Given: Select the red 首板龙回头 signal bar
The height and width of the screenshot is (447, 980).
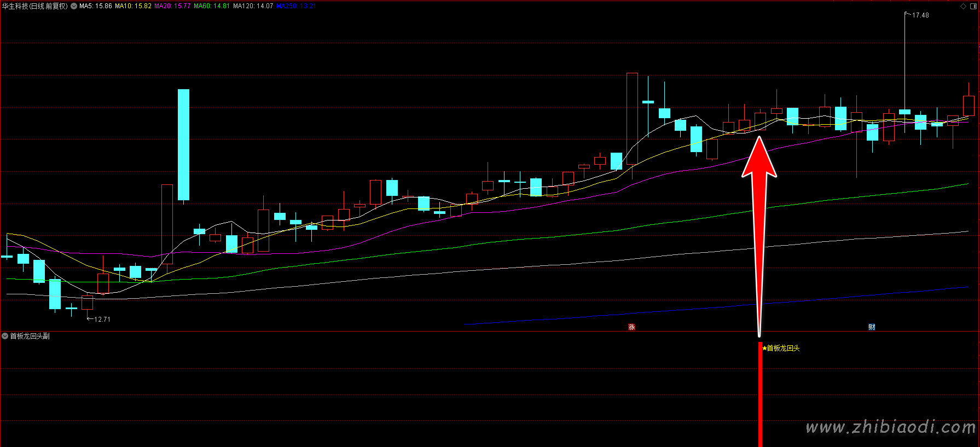Looking at the screenshot, I should (760, 394).
